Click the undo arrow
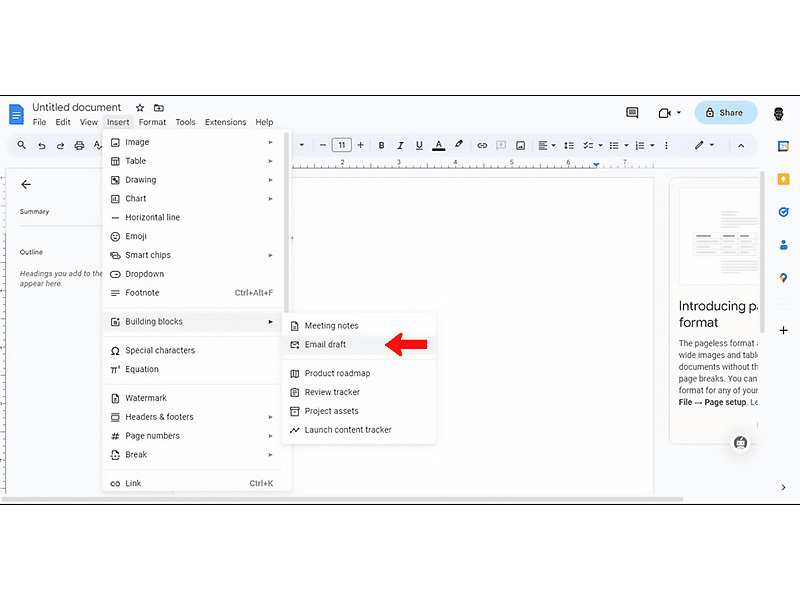Screen dimensions: 800x600 point(41,146)
